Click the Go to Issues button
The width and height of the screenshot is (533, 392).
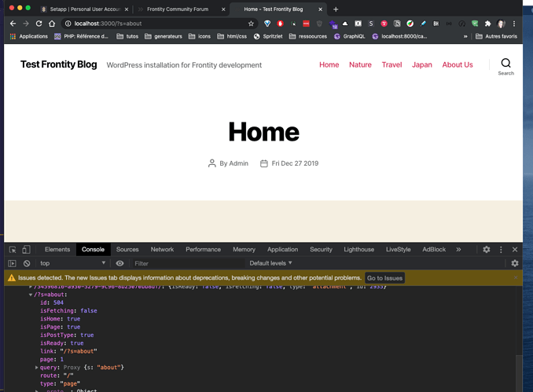click(385, 278)
